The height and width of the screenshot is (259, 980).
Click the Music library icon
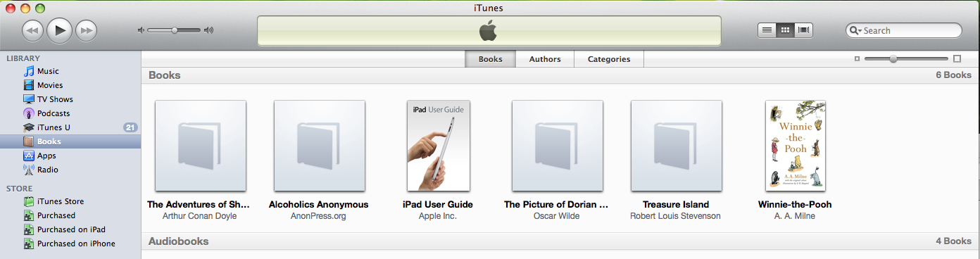tap(29, 71)
